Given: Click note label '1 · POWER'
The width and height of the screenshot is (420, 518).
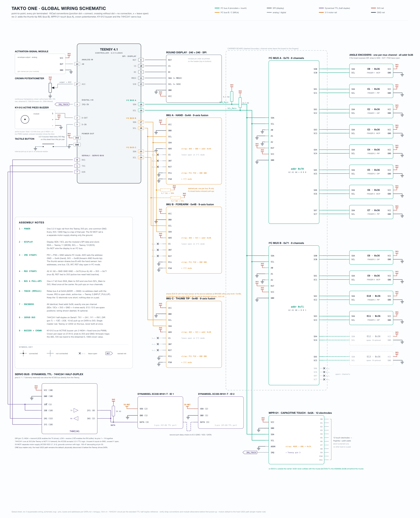Looking at the screenshot, I should pyautogui.click(x=25, y=229).
